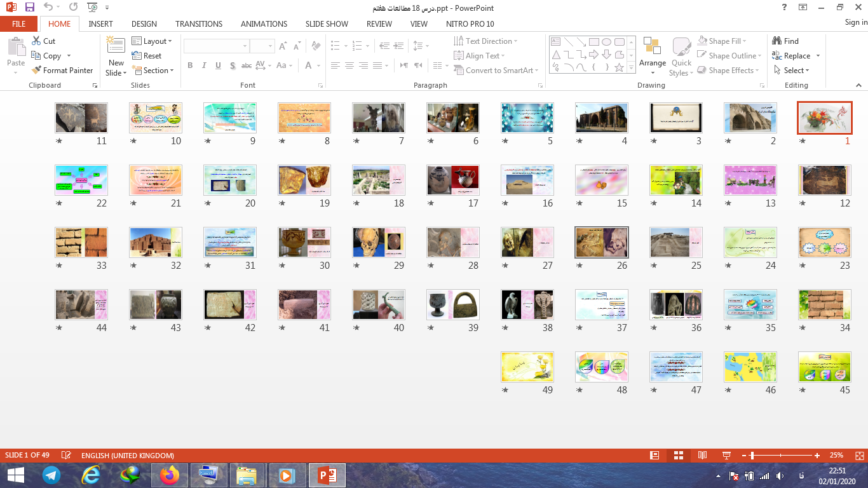Click the Cut scissors icon
This screenshot has width=868, height=488.
click(x=36, y=41)
